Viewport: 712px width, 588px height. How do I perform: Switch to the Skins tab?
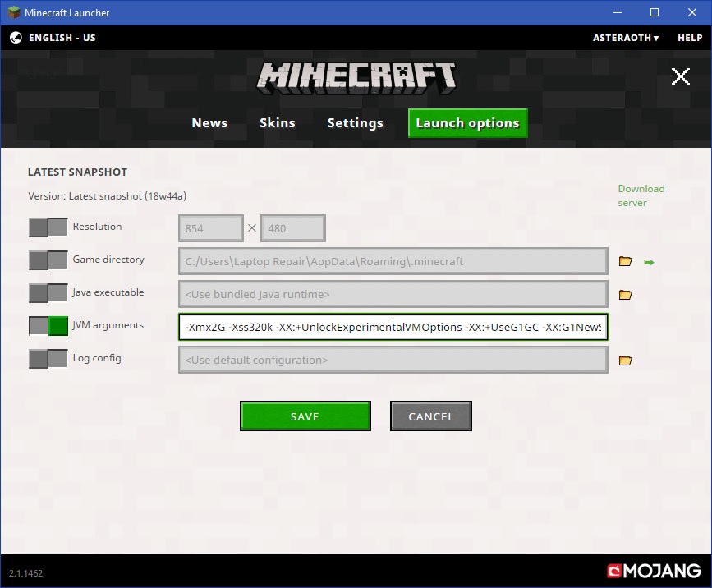point(277,123)
